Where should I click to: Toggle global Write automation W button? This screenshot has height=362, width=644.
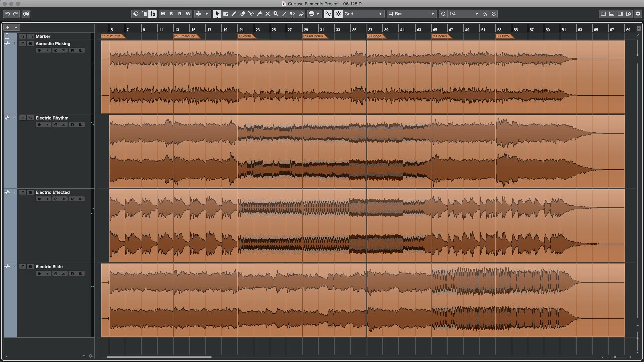188,14
